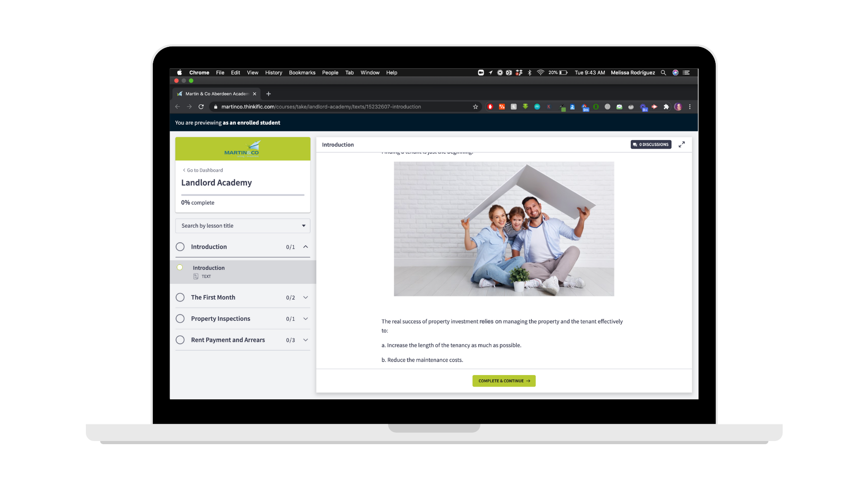Open Search by lesson title dropdown
The height and width of the screenshot is (488, 868).
[243, 226]
